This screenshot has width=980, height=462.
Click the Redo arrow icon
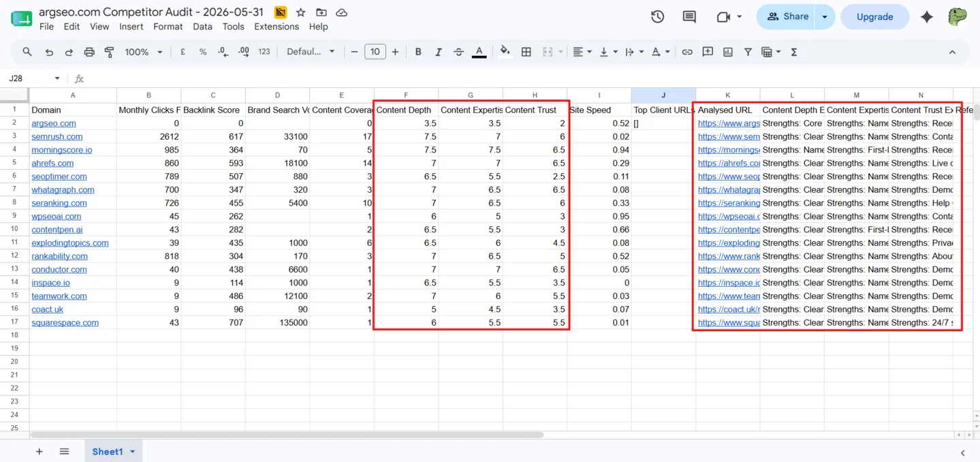click(x=69, y=52)
